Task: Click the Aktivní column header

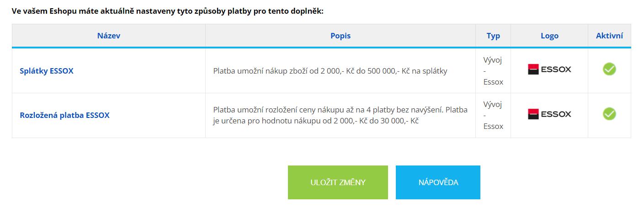Action: tap(609, 36)
